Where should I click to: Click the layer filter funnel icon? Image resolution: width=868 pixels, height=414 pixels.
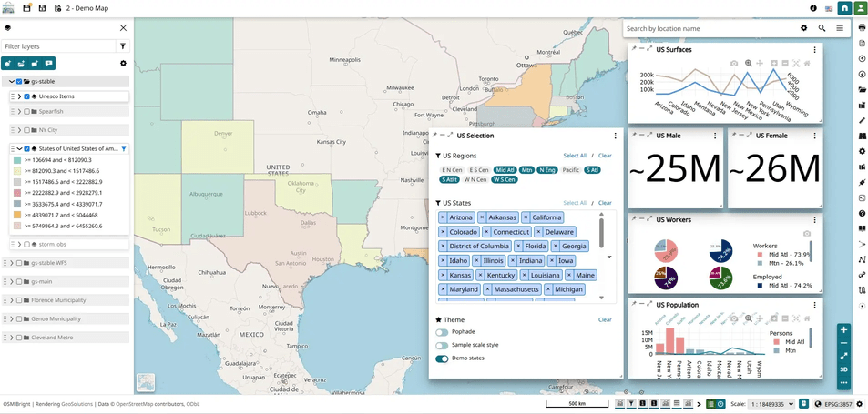point(123,46)
